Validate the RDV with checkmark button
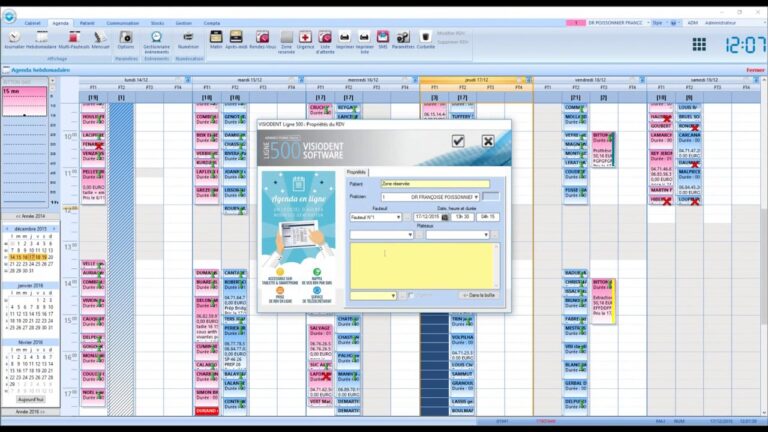This screenshot has height=432, width=768. coord(458,141)
